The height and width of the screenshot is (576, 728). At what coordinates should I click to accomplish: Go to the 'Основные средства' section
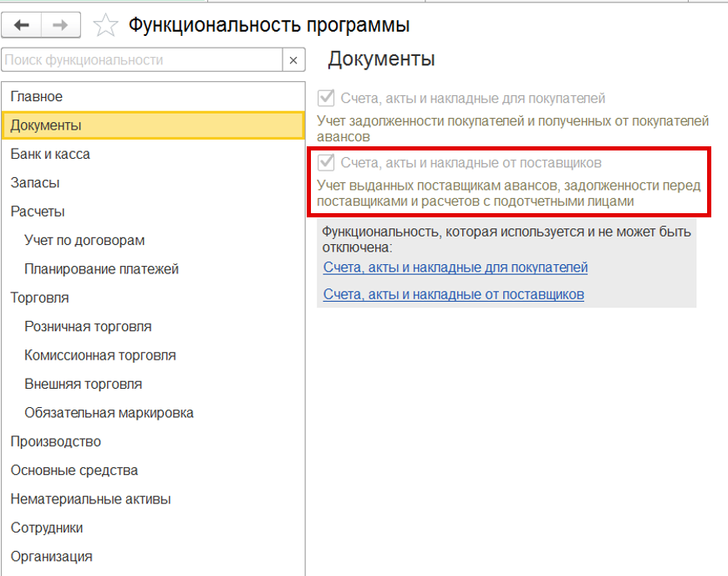coord(74,471)
